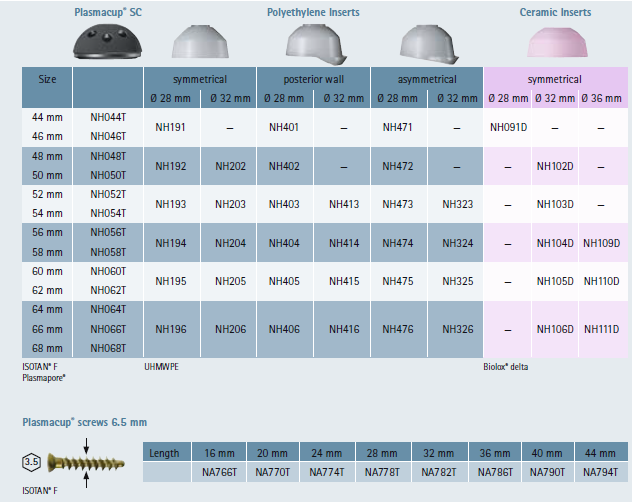632x502 pixels.
Task: Select insert code NH196
Action: (x=171, y=329)
